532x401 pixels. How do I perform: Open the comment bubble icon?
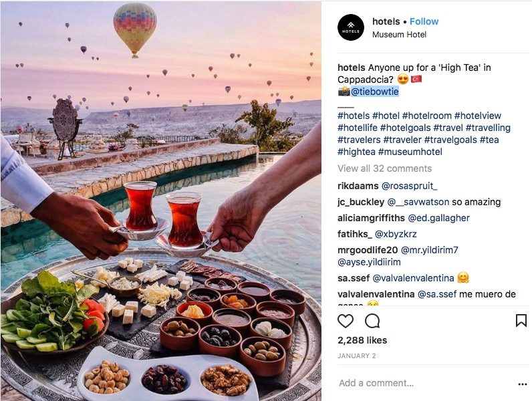pos(372,321)
